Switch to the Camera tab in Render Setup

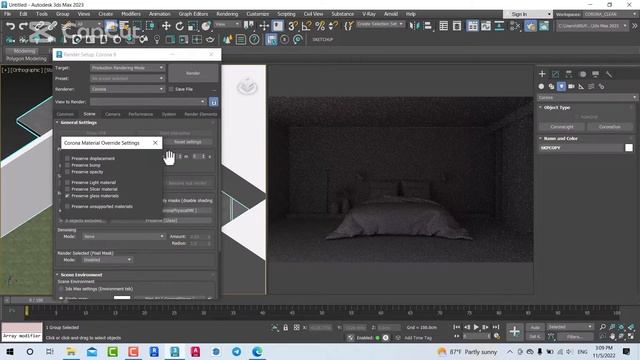coord(113,114)
